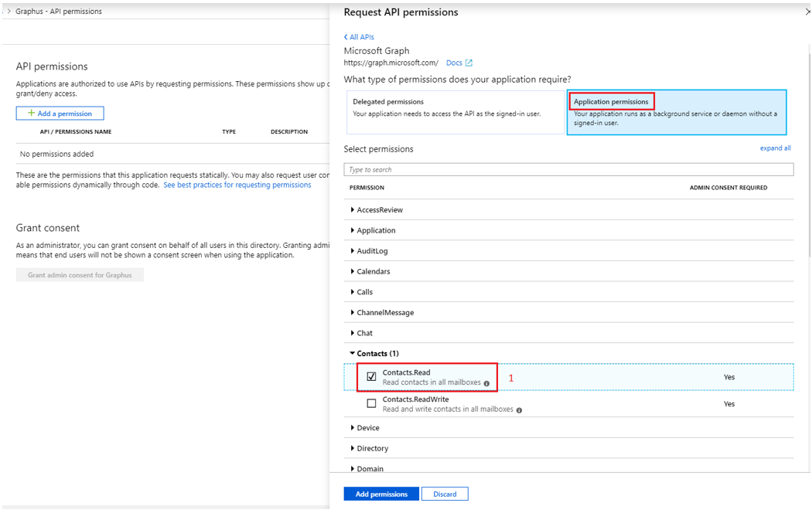Click the ADMIN CONSENT REQUIRED column header

728,188
